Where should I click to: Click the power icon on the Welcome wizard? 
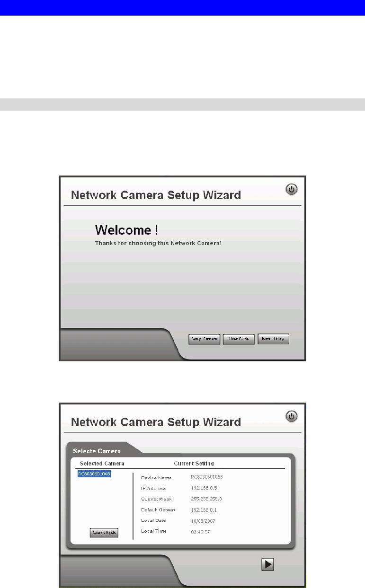(292, 190)
